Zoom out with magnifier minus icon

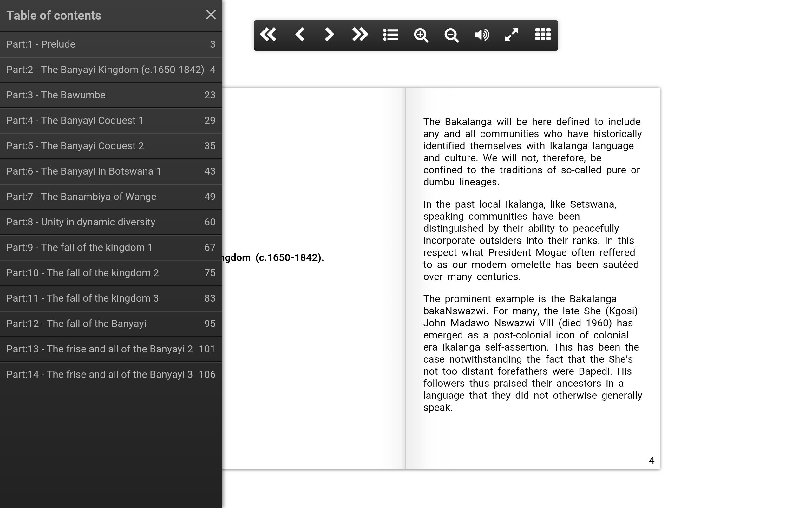[x=451, y=35]
